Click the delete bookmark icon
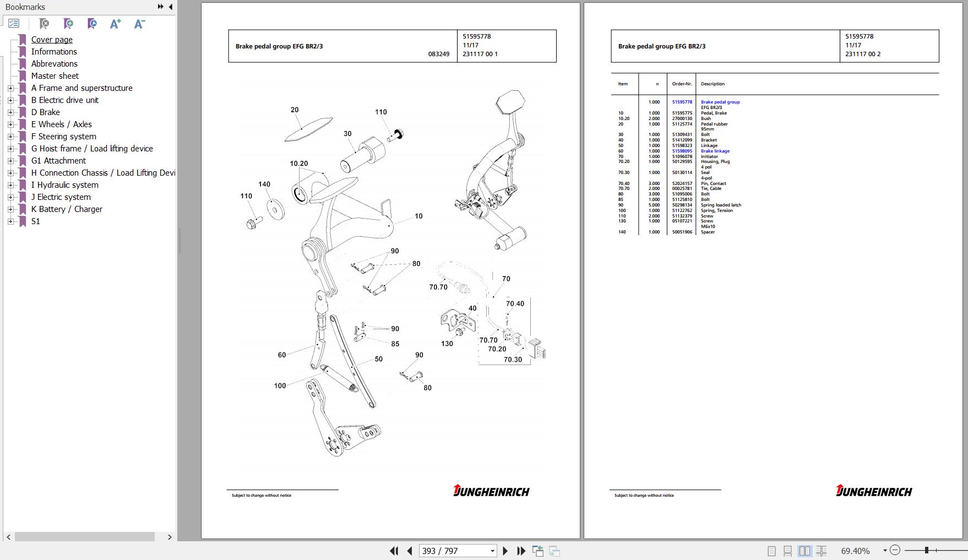The height and width of the screenshot is (560, 968). 44,24
